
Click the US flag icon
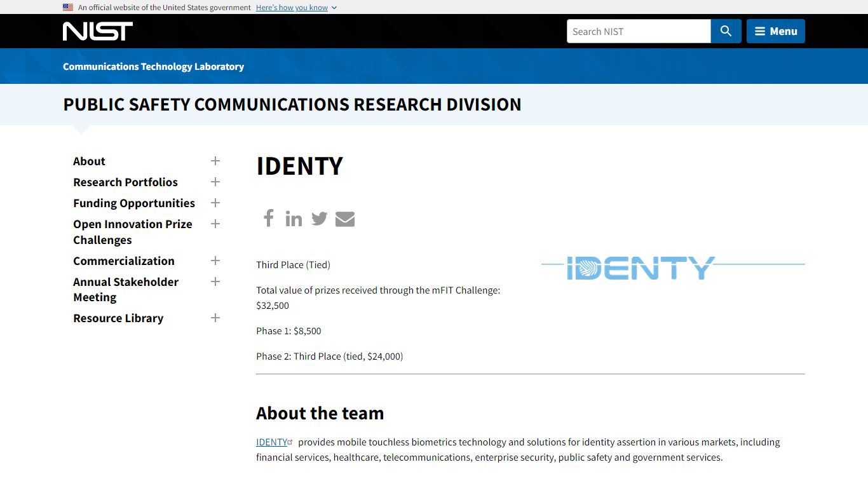[x=68, y=8]
